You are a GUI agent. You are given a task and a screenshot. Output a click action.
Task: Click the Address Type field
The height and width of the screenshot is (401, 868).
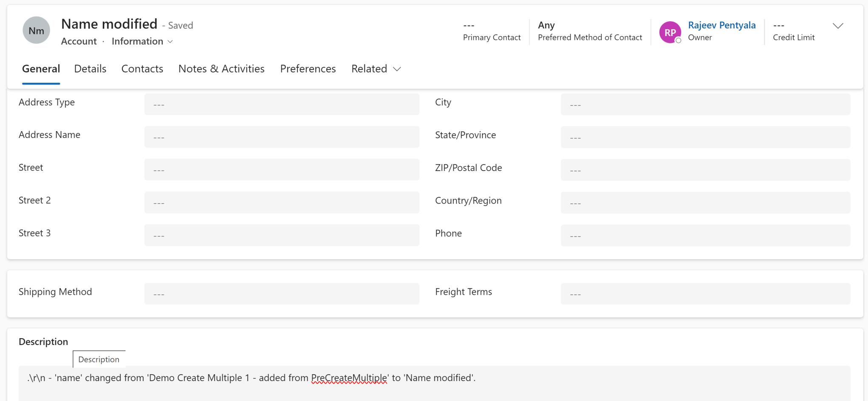coord(282,104)
